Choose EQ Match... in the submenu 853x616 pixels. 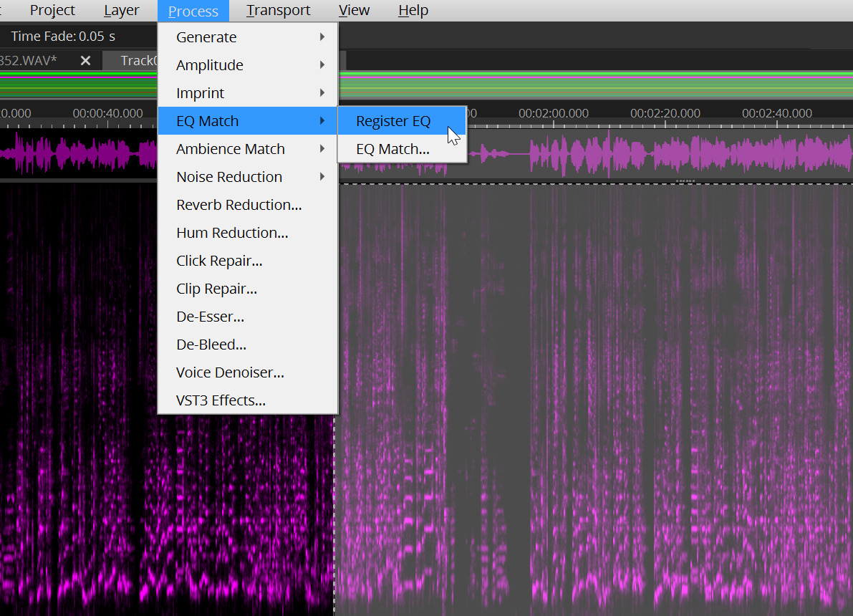(x=392, y=149)
